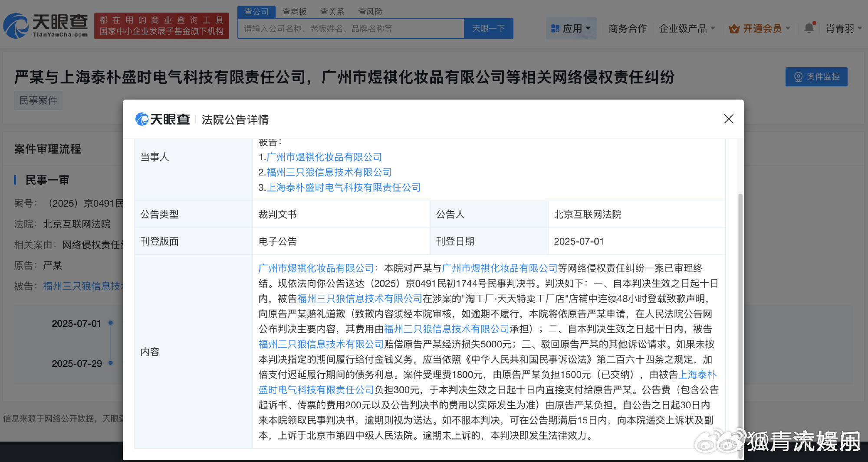Open defendant link 上海泰朴盛时电气科技有限责任公司 in party list
Viewport: 868px width, 462px height.
coord(344,188)
